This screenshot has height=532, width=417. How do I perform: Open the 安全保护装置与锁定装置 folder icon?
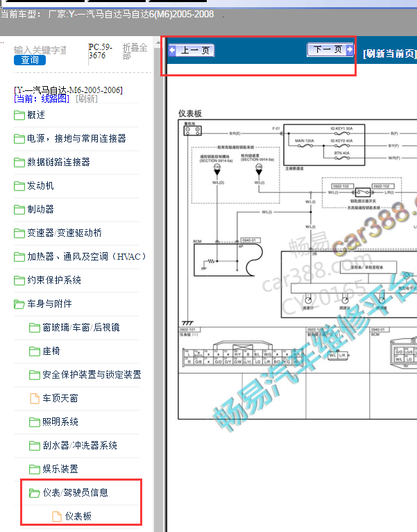tap(34, 375)
